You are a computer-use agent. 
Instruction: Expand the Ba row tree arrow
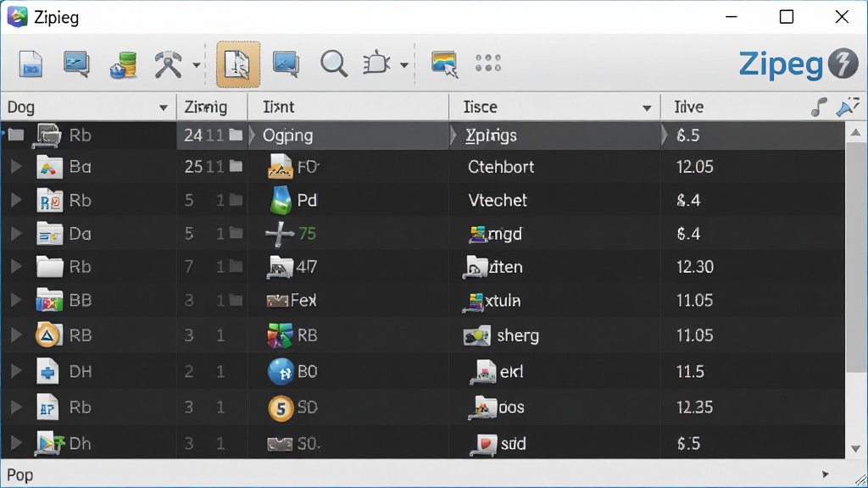click(x=16, y=167)
